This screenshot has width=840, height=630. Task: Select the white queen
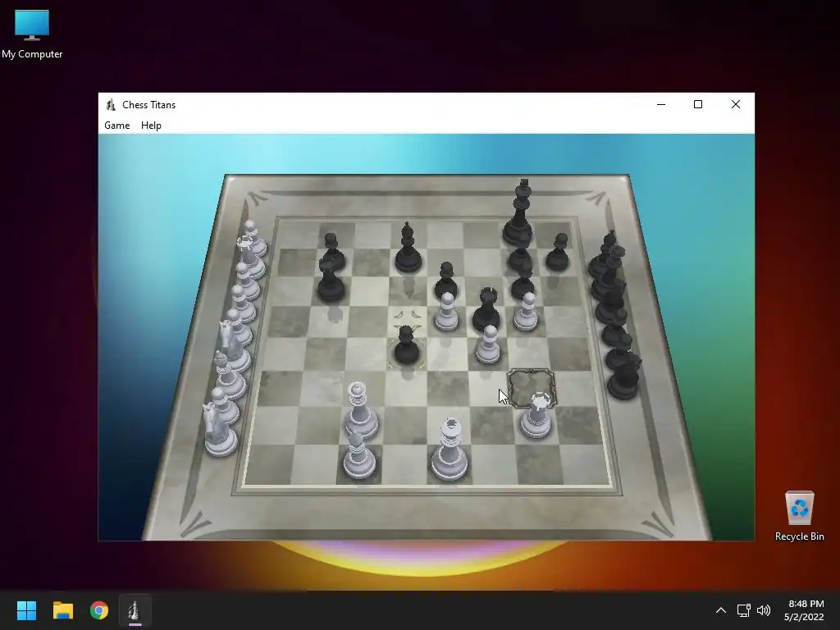360,410
